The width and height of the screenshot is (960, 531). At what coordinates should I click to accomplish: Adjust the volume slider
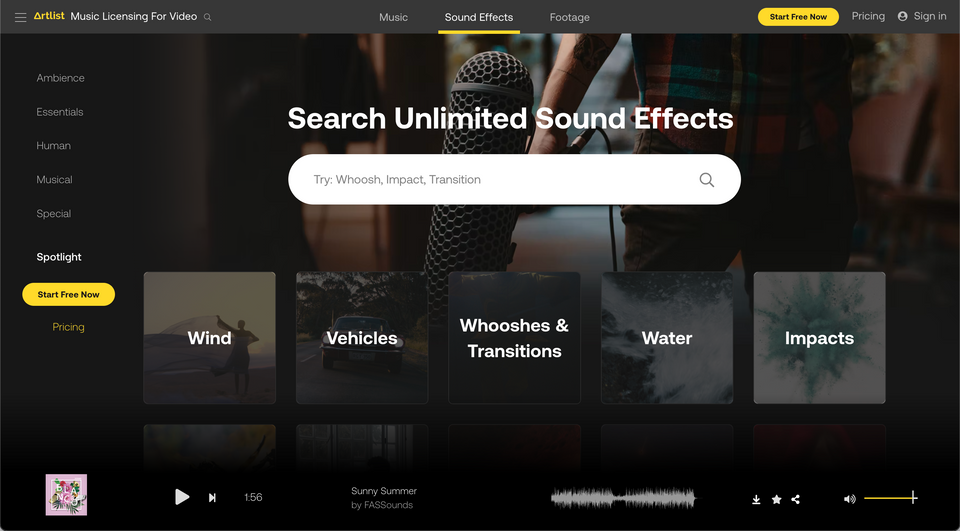[891, 498]
